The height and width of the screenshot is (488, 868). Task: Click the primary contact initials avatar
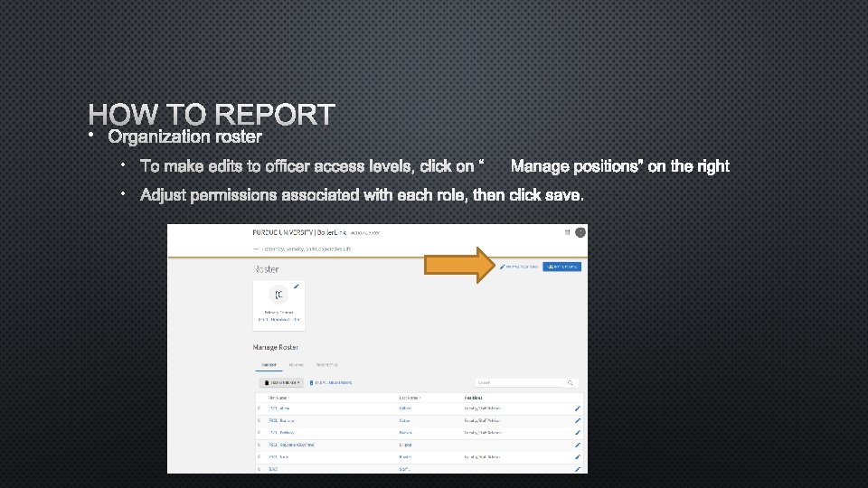(x=279, y=295)
